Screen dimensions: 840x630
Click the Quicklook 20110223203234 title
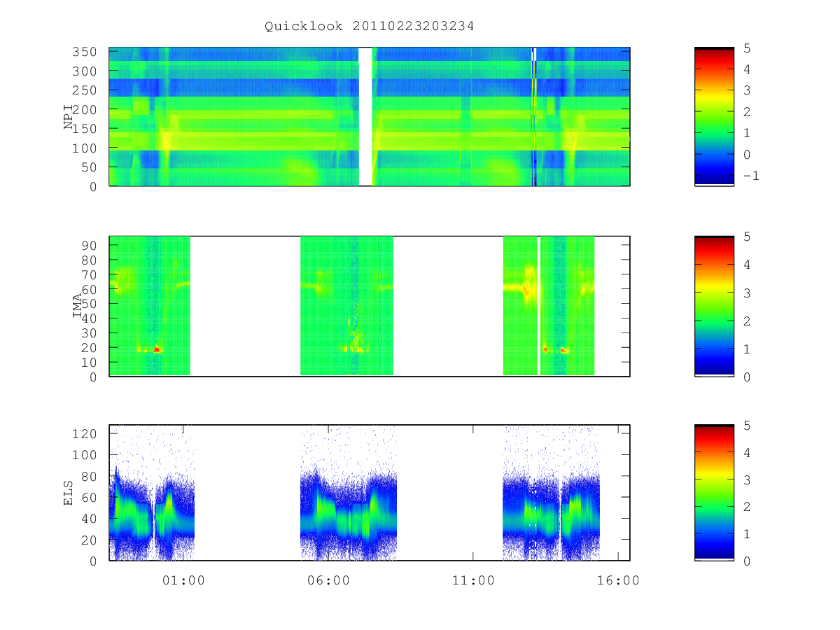pos(370,27)
